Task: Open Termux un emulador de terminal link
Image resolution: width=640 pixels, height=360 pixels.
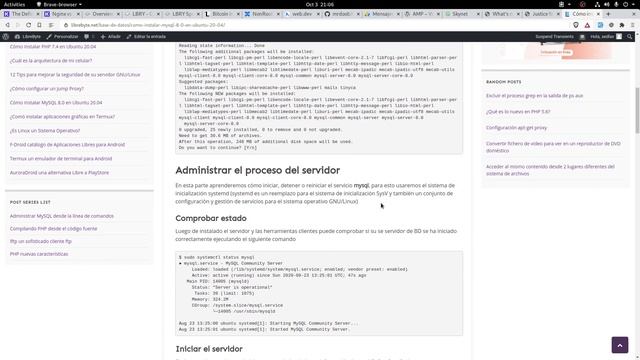Action: (x=61, y=158)
